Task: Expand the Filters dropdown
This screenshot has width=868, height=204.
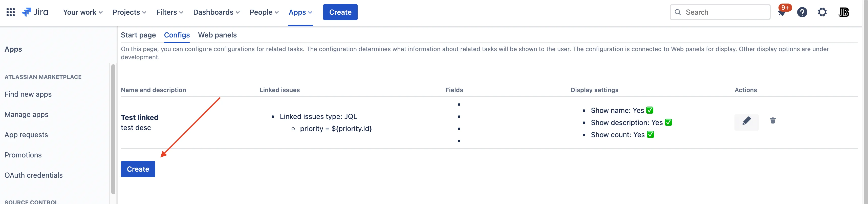Action: pos(170,12)
